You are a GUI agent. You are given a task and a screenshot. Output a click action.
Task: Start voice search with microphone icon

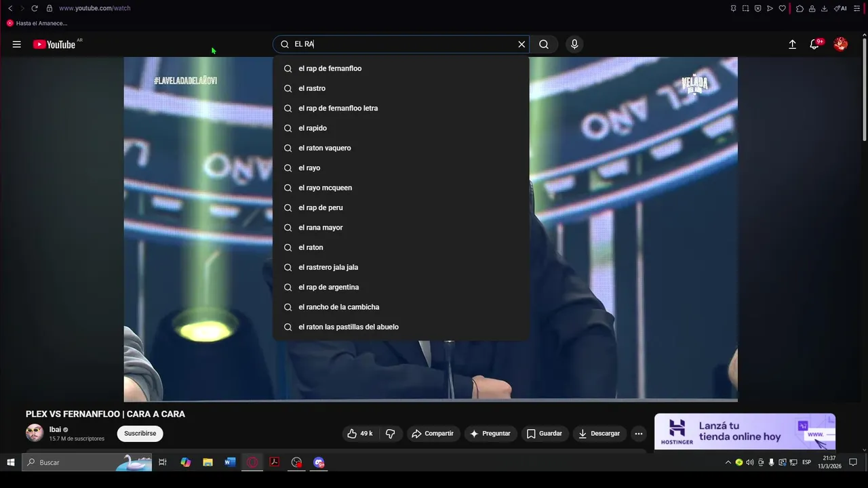click(x=574, y=44)
